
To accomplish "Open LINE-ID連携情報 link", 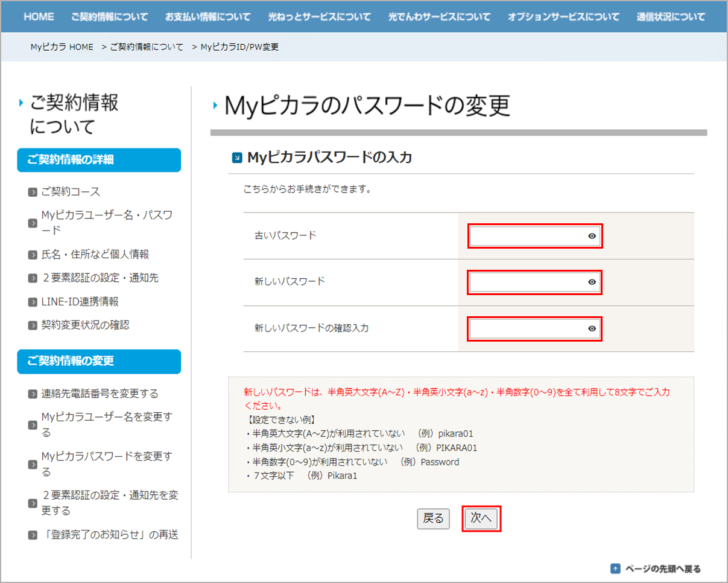I will [80, 301].
